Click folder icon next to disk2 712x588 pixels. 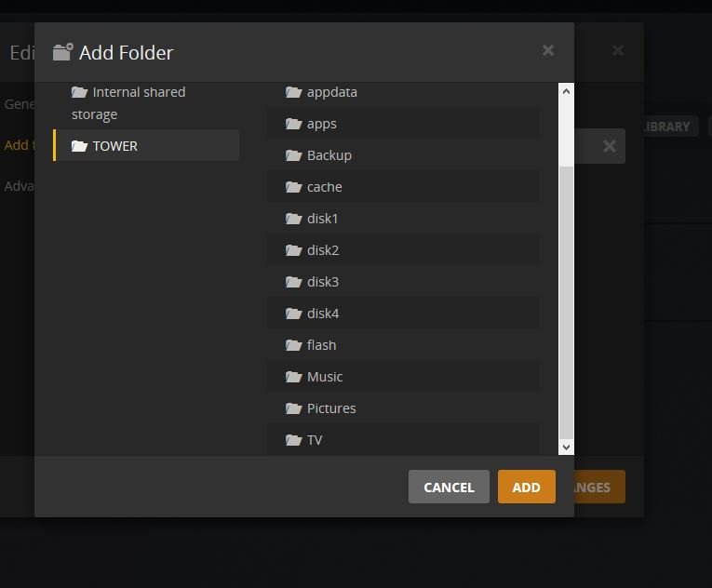[x=294, y=250]
